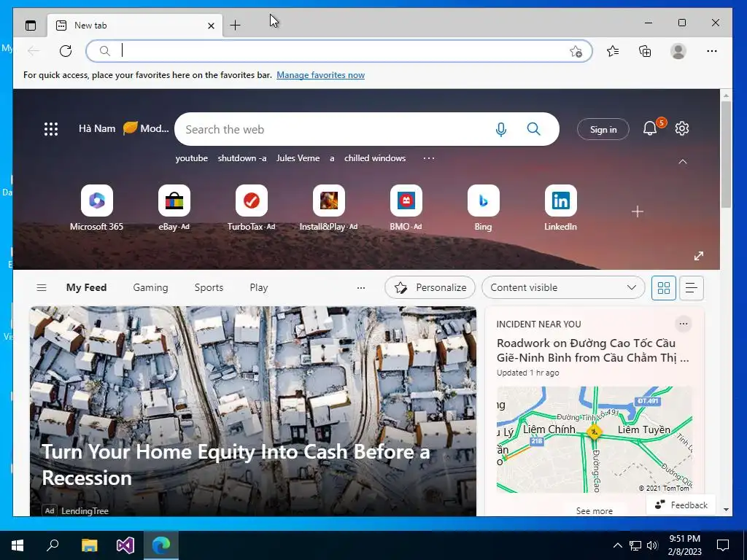Open the Collections icon
747x560 pixels.
(x=645, y=51)
